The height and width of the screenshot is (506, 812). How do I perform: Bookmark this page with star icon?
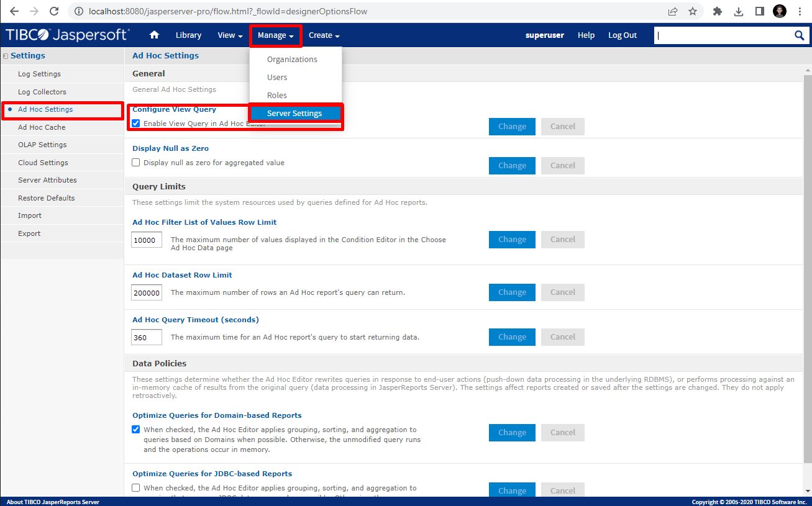pos(693,11)
